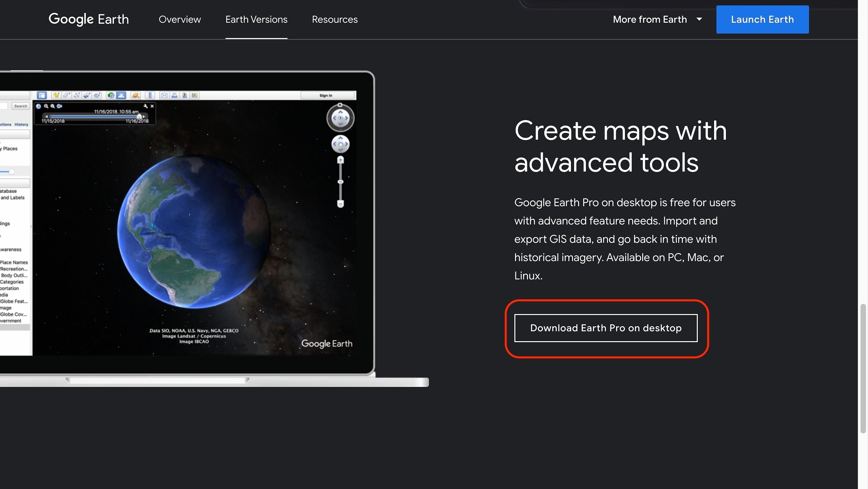
Task: Click the Google Earth logo
Action: (x=88, y=19)
